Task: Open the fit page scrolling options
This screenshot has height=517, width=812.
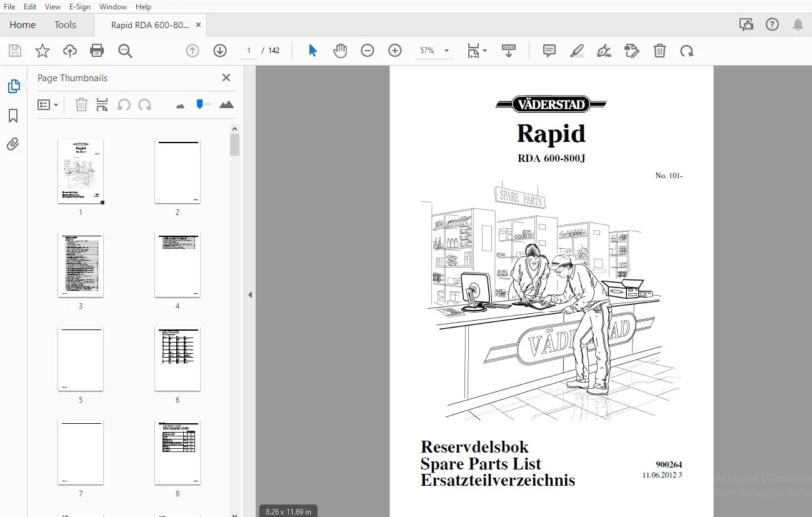Action: coord(477,51)
